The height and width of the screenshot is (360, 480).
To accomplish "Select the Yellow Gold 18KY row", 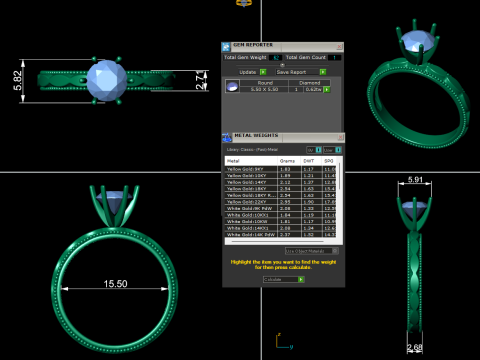I will click(x=281, y=189).
